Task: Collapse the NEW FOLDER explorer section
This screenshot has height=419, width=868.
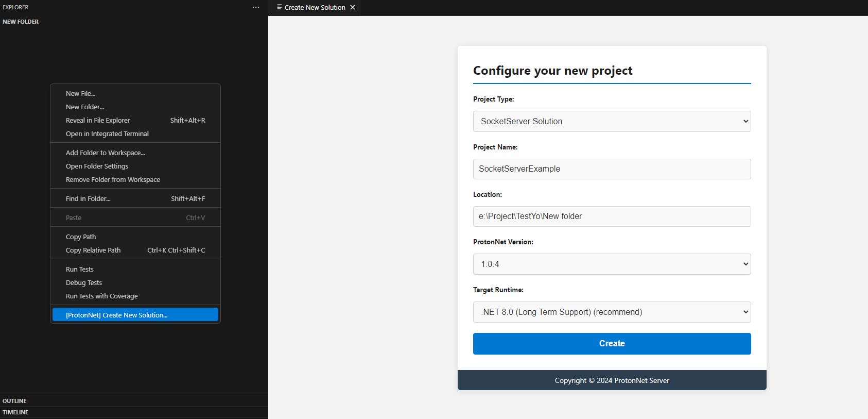Action: (134, 22)
